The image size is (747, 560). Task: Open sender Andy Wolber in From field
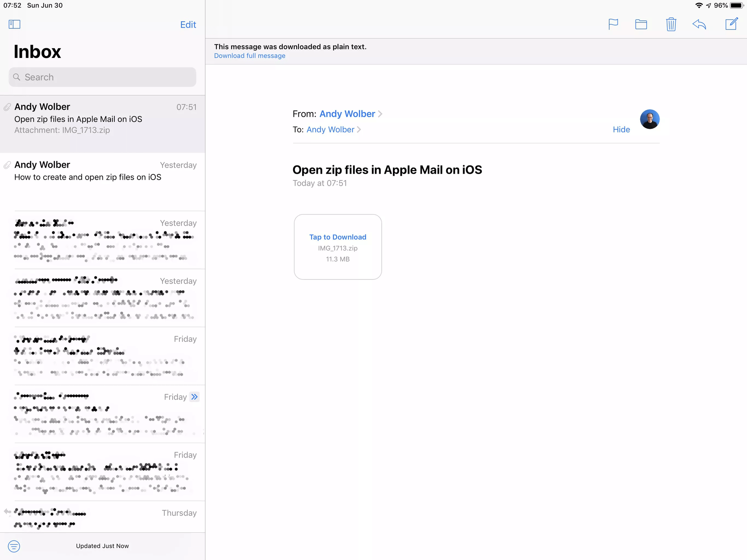pyautogui.click(x=347, y=114)
